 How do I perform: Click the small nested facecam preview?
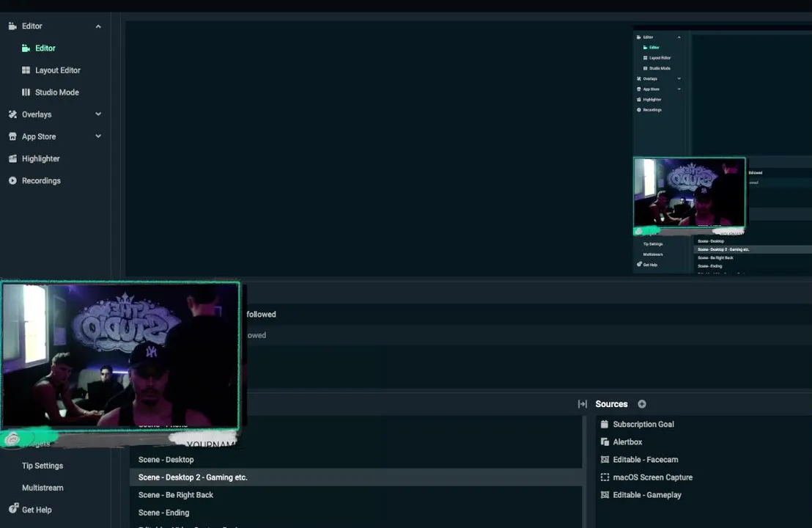tap(690, 192)
